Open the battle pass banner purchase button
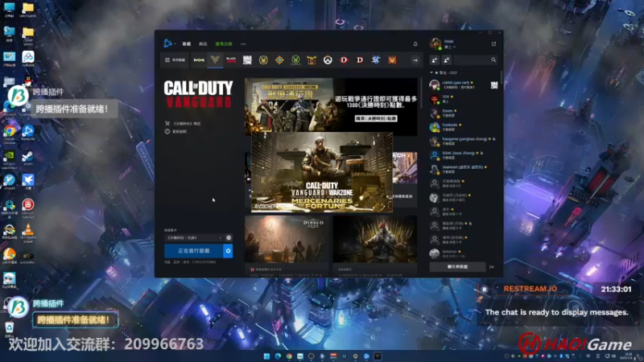The height and width of the screenshot is (362, 644). 376,118
